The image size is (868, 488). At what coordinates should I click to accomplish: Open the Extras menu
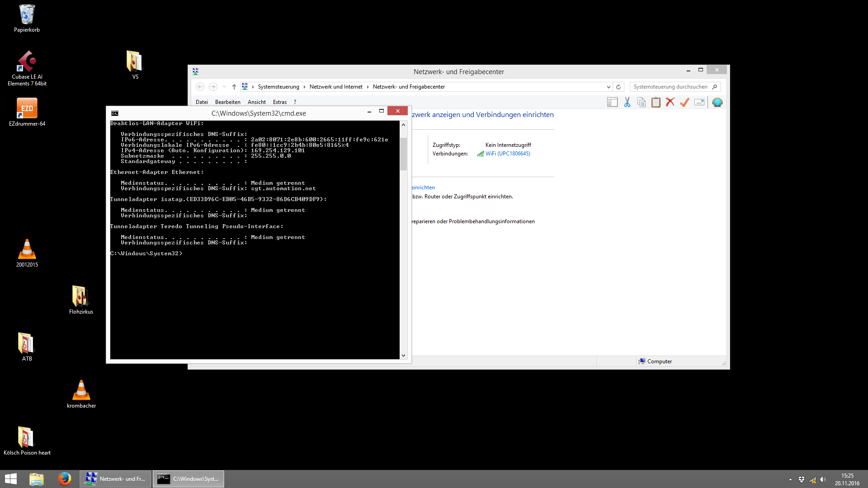coord(279,102)
